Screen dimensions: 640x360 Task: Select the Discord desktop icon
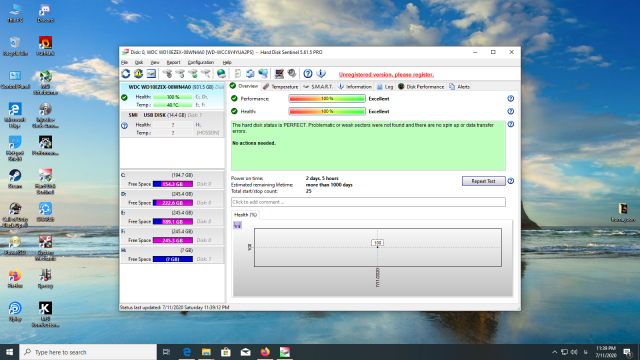pyautogui.click(x=45, y=13)
